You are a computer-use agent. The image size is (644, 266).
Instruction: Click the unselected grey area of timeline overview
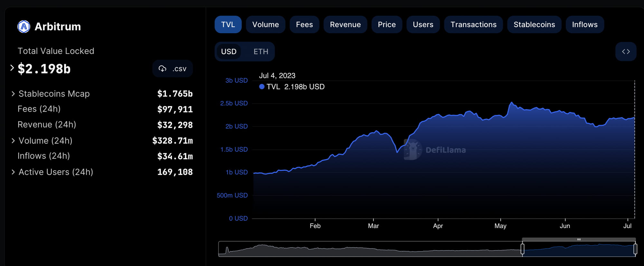[370, 249]
